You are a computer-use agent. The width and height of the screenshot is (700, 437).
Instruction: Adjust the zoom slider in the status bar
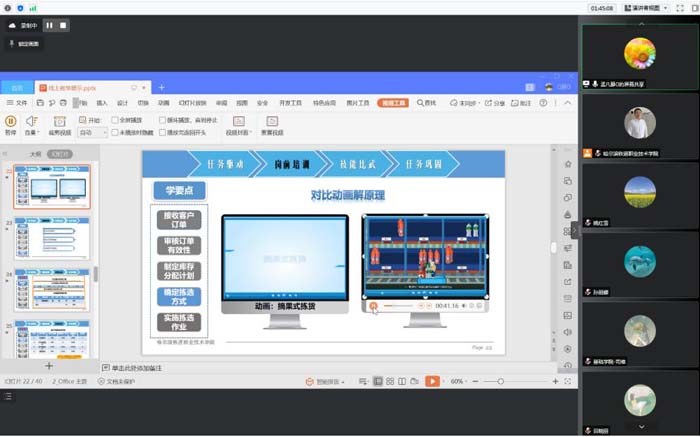click(x=501, y=381)
